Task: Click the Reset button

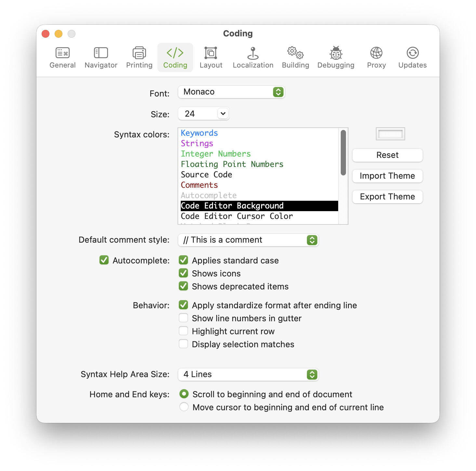Action: (x=387, y=155)
